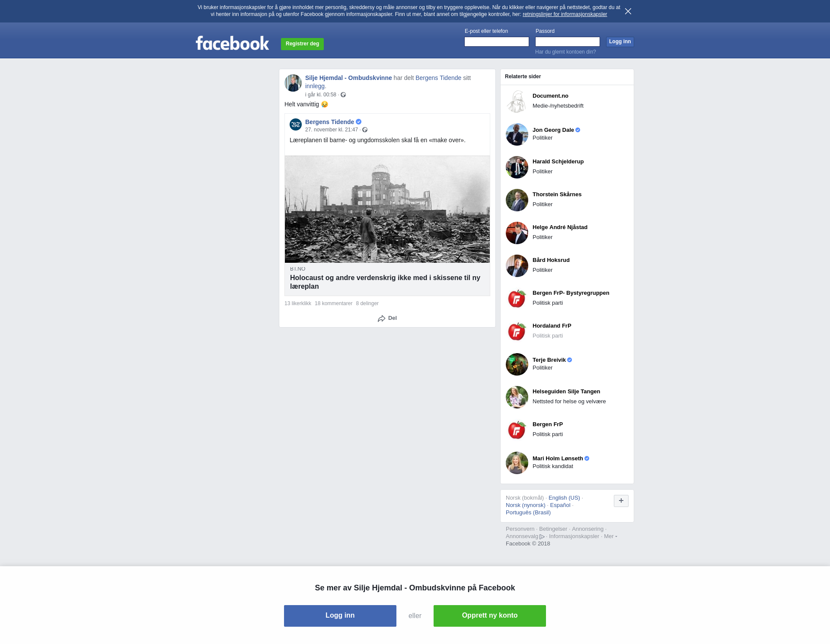
Task: Click Mari Holm Lønseth's verified badge
Action: point(587,459)
